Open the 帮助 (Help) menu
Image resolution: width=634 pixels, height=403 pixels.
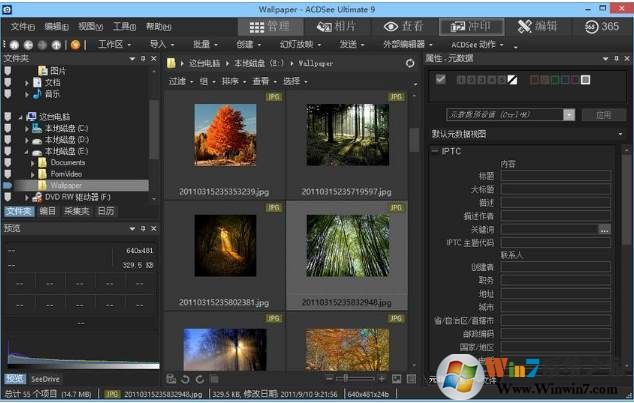point(158,27)
